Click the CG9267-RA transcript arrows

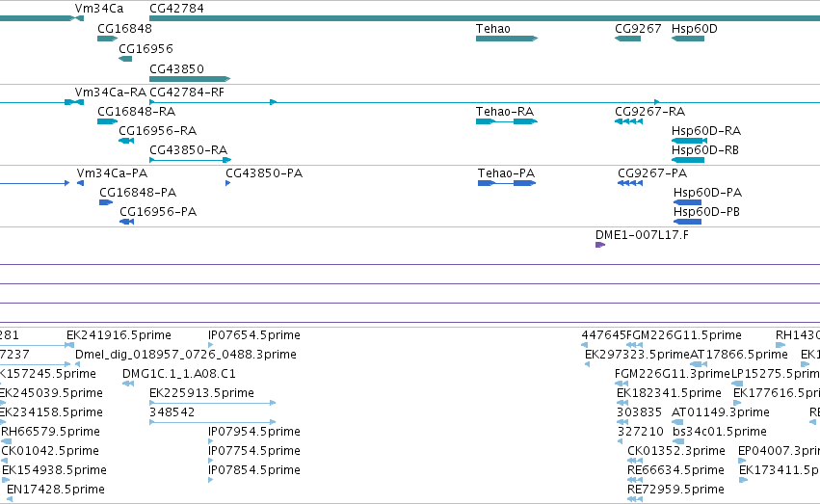(x=628, y=121)
